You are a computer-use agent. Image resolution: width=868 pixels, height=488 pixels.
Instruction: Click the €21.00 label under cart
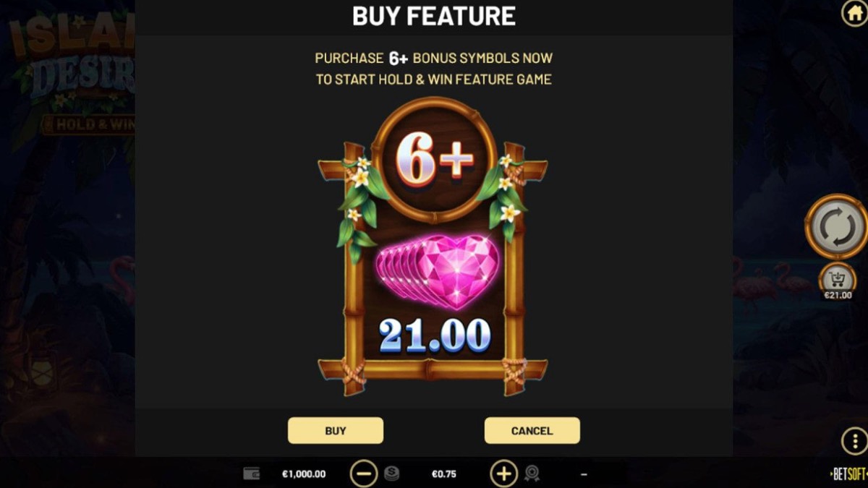click(838, 295)
